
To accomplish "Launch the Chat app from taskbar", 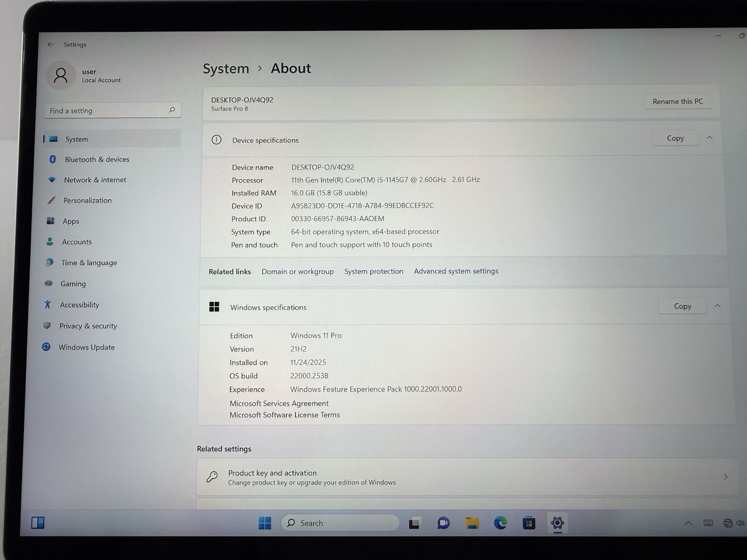I will [x=443, y=523].
